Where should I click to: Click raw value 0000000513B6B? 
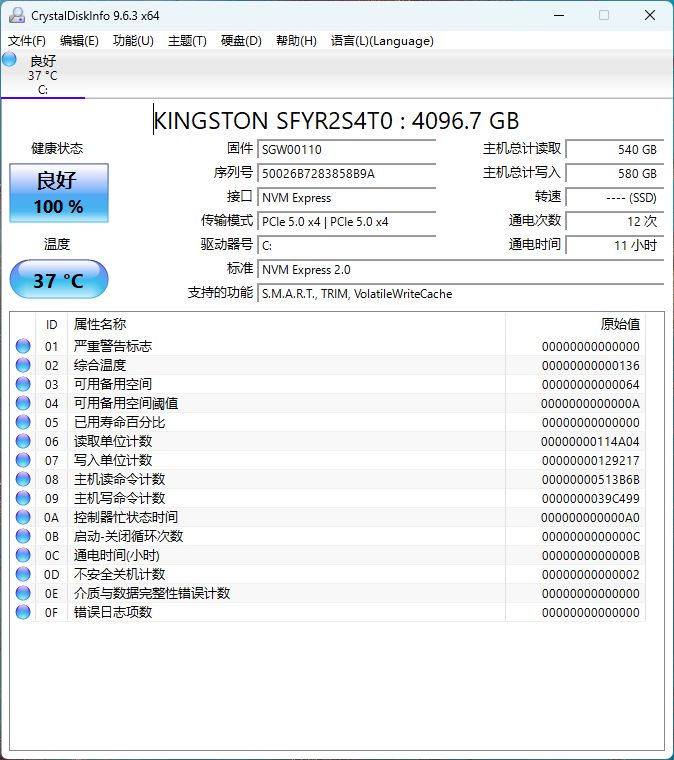[x=591, y=479]
